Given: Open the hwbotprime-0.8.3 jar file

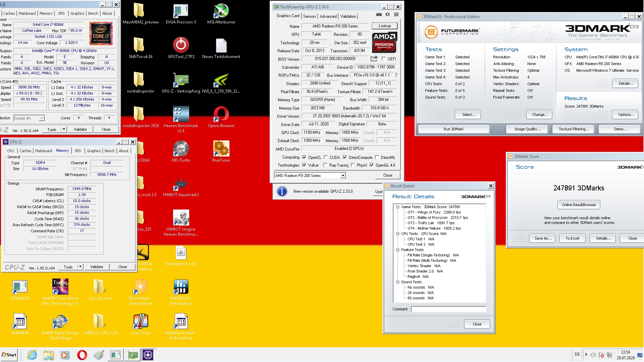Looking at the screenshot, I should tap(181, 256).
